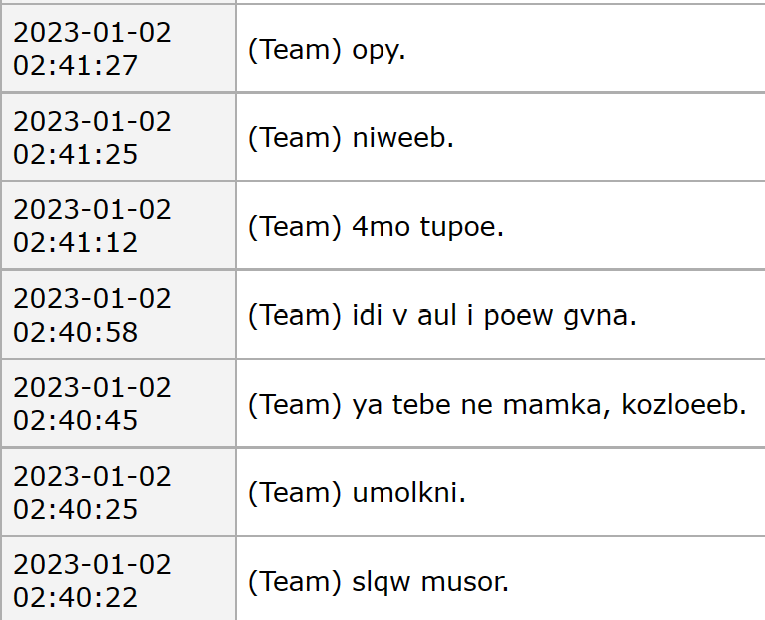Select the 02:40:25 timestamp cell
The height and width of the screenshot is (620, 765).
[x=92, y=493]
